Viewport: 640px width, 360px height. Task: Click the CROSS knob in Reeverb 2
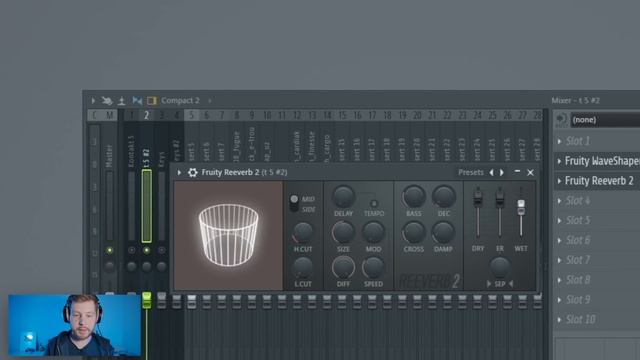click(x=413, y=232)
